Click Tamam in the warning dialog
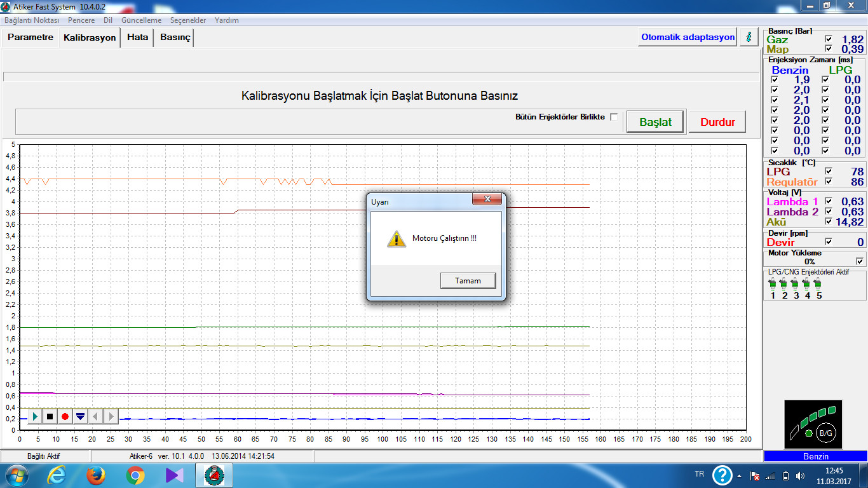This screenshot has width=868, height=488. 468,280
